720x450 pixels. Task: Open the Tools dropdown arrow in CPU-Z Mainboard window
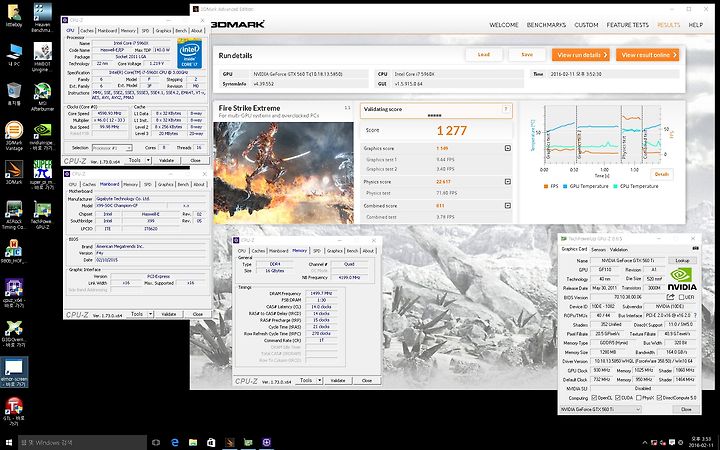point(151,314)
